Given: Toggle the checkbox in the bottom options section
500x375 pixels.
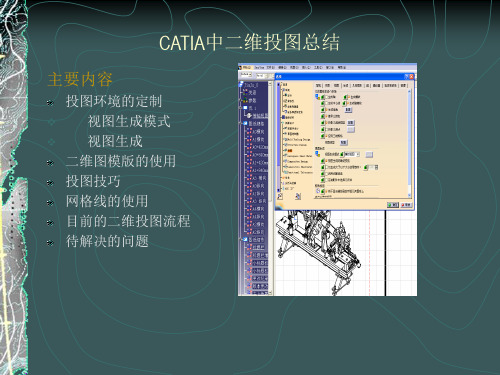Looking at the screenshot, I should click(326, 191).
